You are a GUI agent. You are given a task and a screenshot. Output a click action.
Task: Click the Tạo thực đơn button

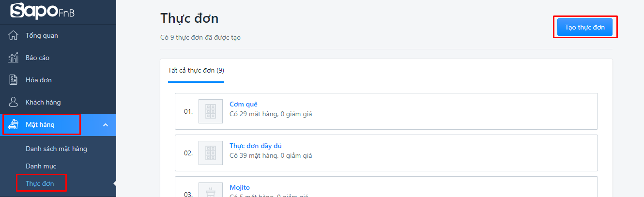click(x=585, y=27)
